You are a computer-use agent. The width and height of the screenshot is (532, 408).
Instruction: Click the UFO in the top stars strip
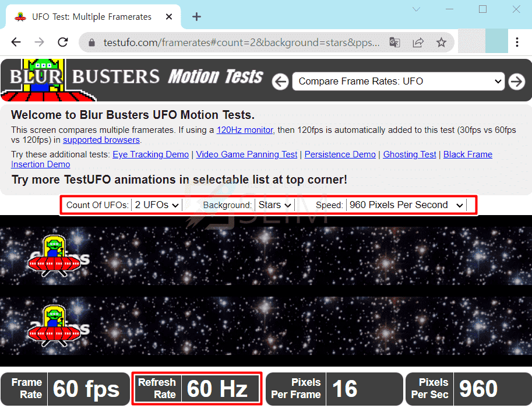(54, 255)
